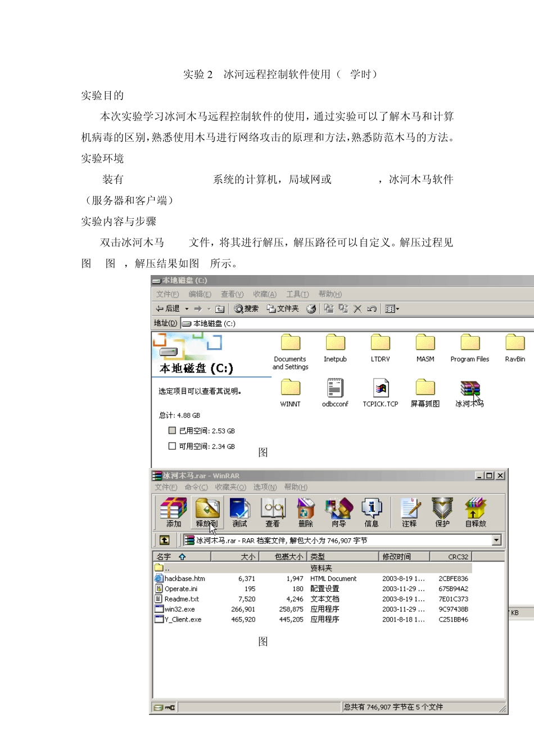
Task: Click the Delete (删除) icon in WinRAR
Action: pyautogui.click(x=306, y=512)
